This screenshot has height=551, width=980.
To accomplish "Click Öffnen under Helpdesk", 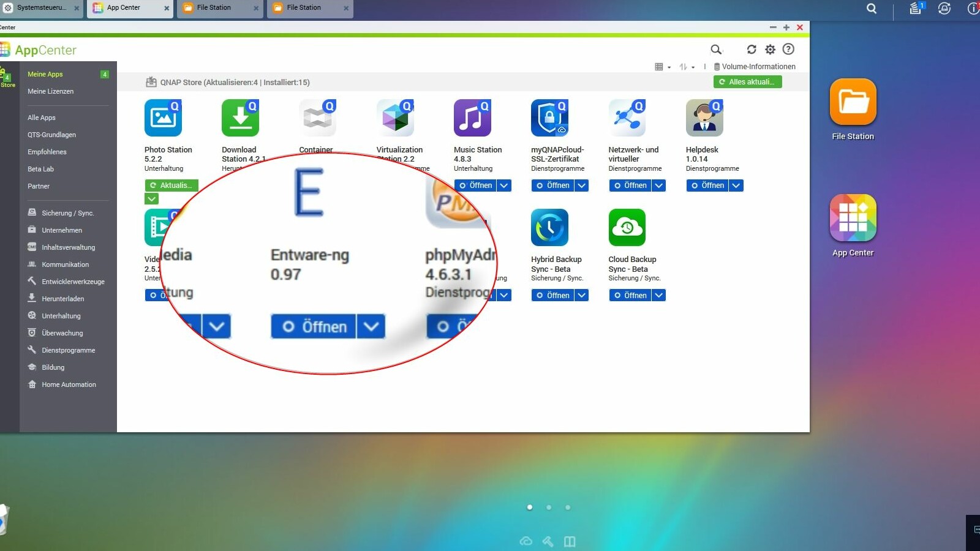I will 707,186.
